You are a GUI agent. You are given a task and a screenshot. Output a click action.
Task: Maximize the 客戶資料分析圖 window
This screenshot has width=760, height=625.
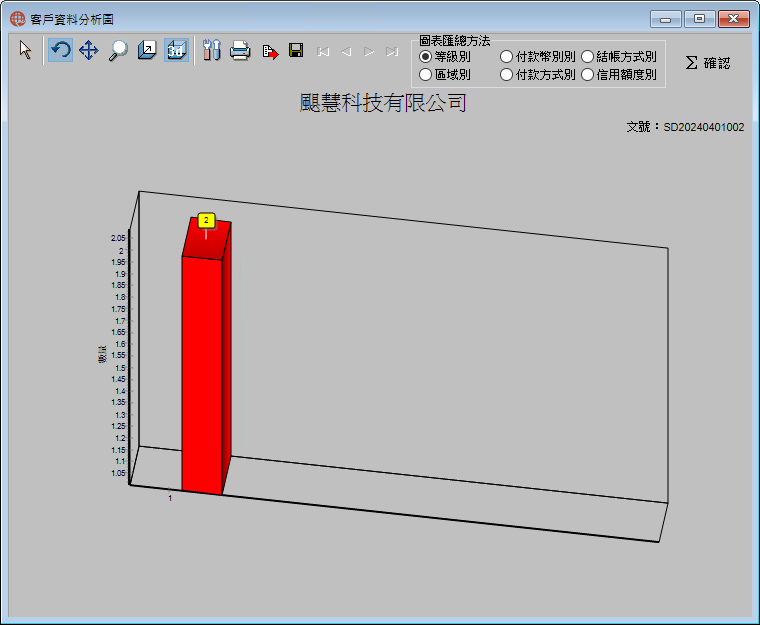click(699, 19)
